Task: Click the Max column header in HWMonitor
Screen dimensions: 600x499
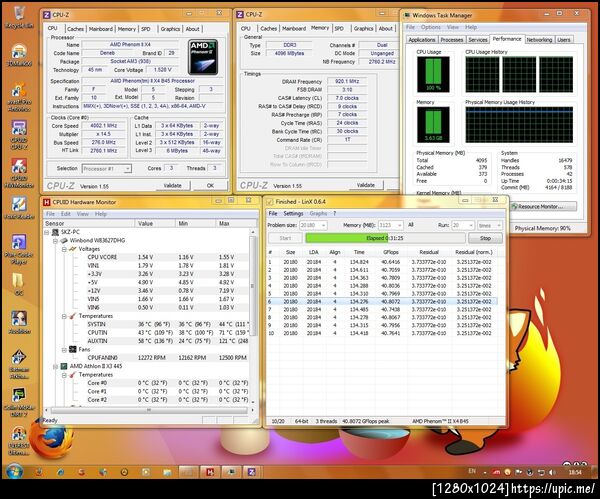Action: coord(236,223)
